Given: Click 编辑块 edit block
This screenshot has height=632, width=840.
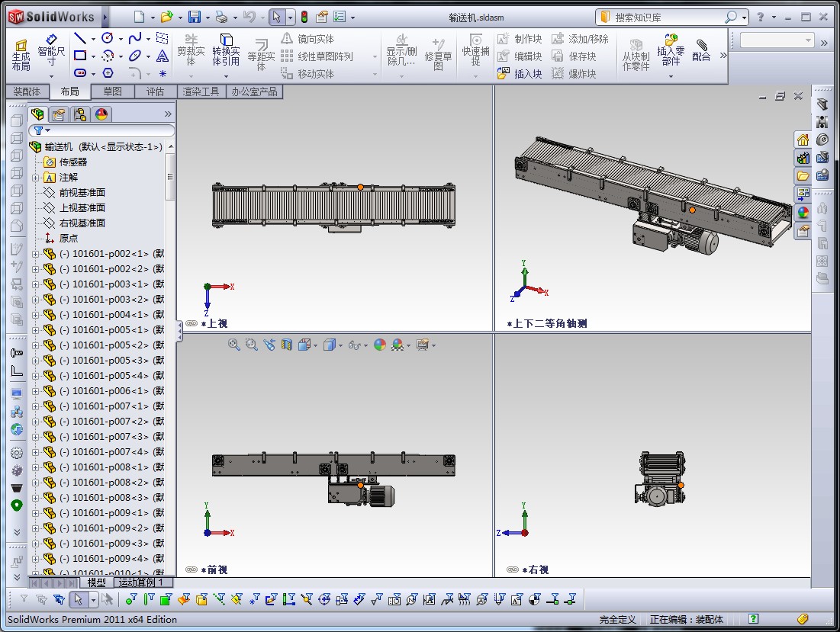Looking at the screenshot, I should point(520,56).
